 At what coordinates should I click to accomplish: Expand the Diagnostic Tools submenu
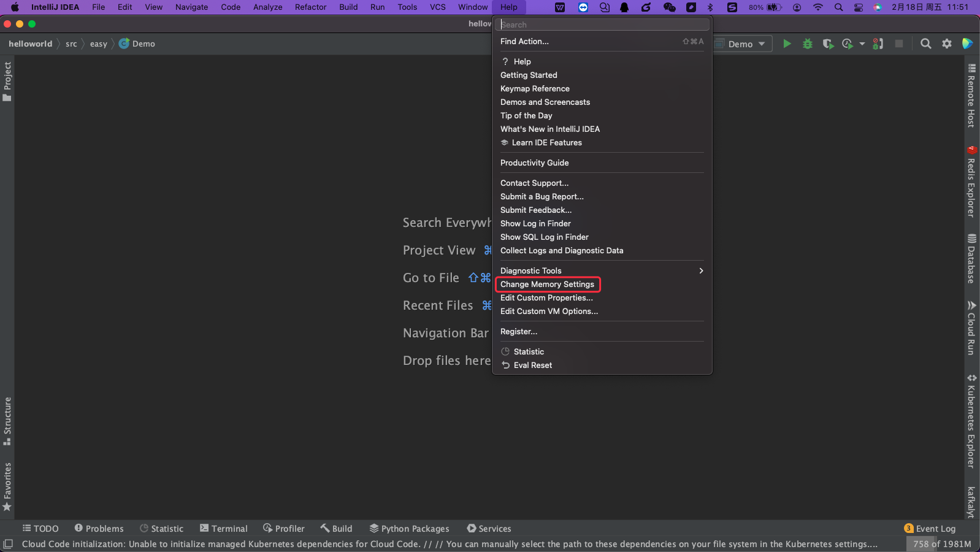coord(602,270)
